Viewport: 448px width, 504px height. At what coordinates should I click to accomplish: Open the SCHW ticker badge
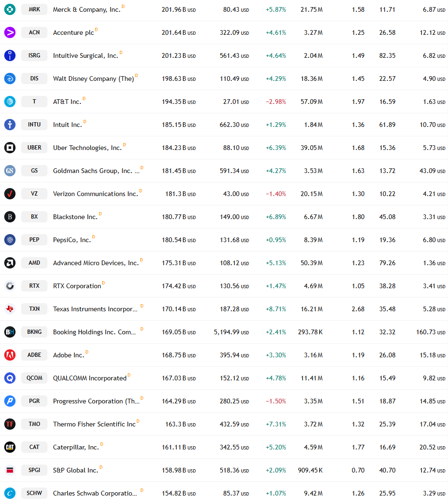point(34,493)
